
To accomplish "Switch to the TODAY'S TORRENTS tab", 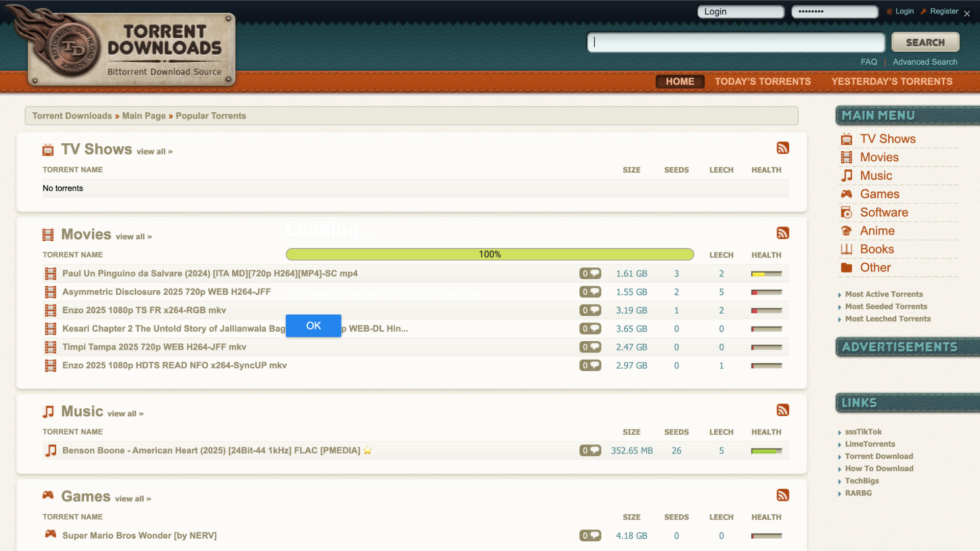I will [763, 81].
